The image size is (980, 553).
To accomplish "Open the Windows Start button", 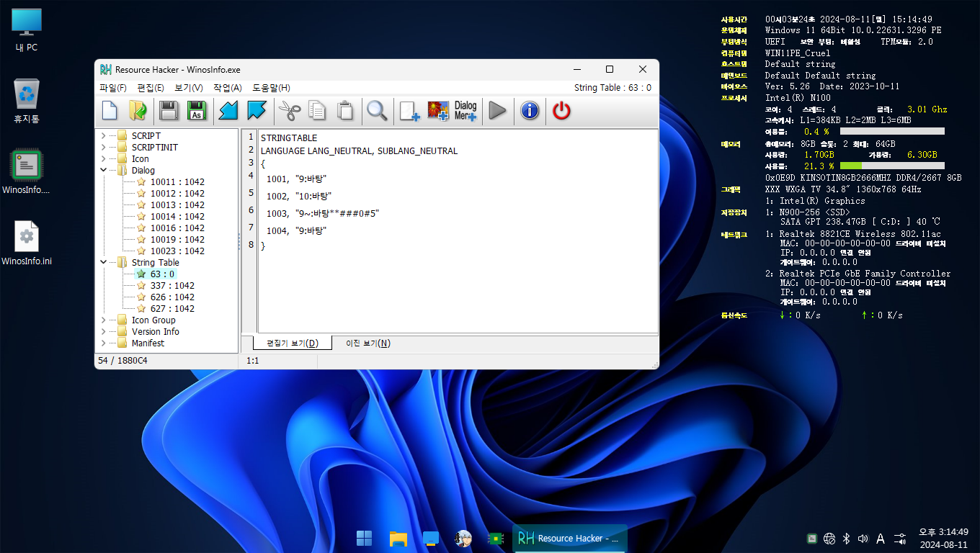I will pyautogui.click(x=365, y=538).
